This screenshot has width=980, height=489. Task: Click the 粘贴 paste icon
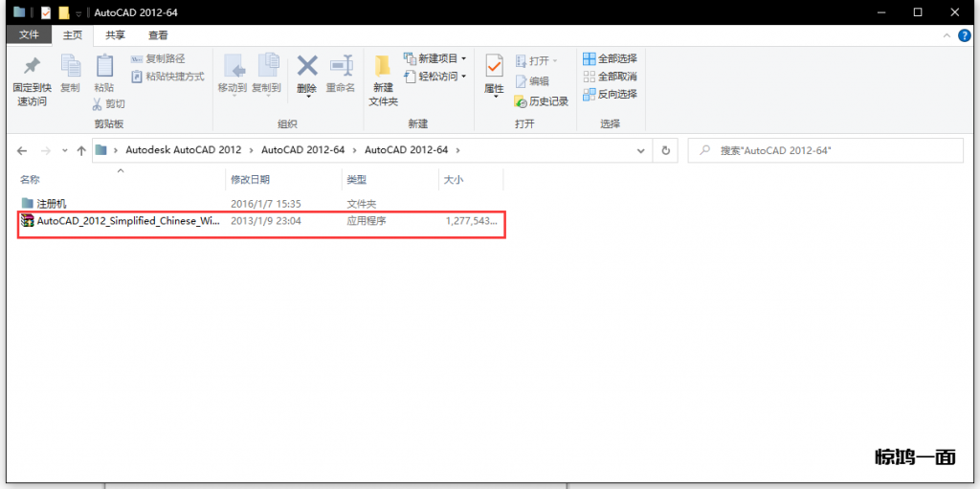(x=103, y=66)
